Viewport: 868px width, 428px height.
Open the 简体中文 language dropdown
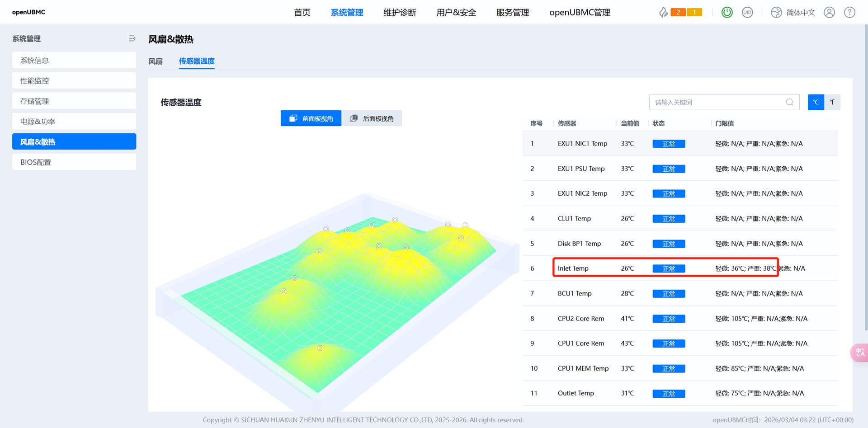(793, 12)
